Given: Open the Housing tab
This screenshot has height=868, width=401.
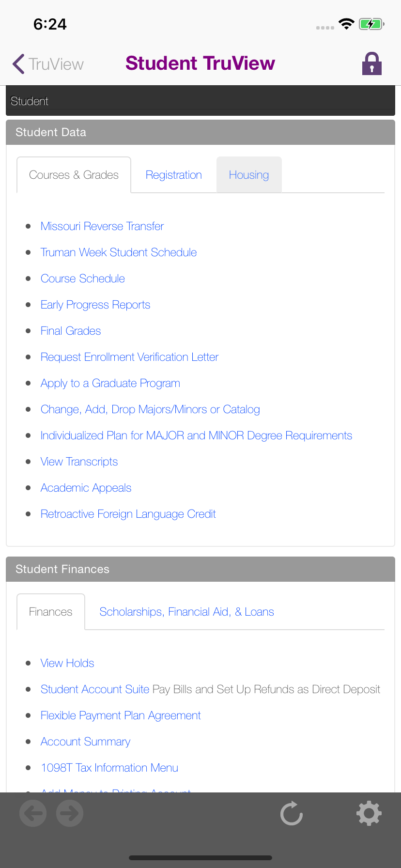Looking at the screenshot, I should (x=248, y=175).
